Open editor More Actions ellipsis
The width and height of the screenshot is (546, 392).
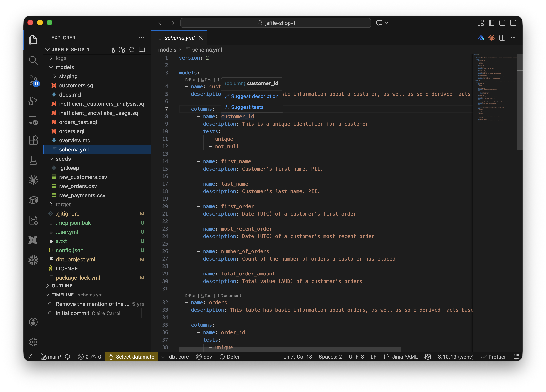point(513,38)
